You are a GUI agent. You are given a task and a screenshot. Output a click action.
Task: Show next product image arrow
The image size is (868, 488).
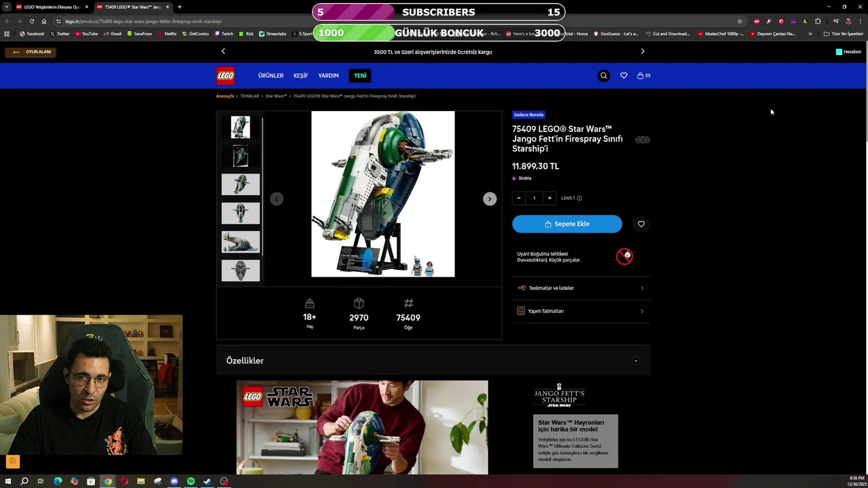pos(490,199)
